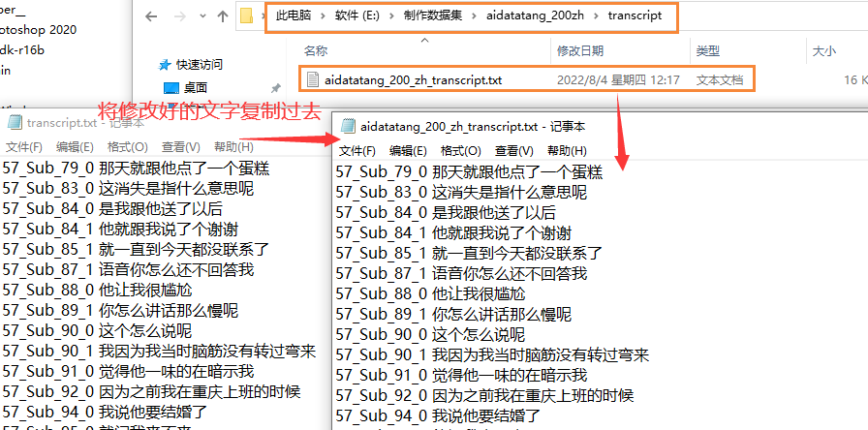868x430 pixels.
Task: Open 文件(F) menu in right Notepad window
Action: coord(356,151)
